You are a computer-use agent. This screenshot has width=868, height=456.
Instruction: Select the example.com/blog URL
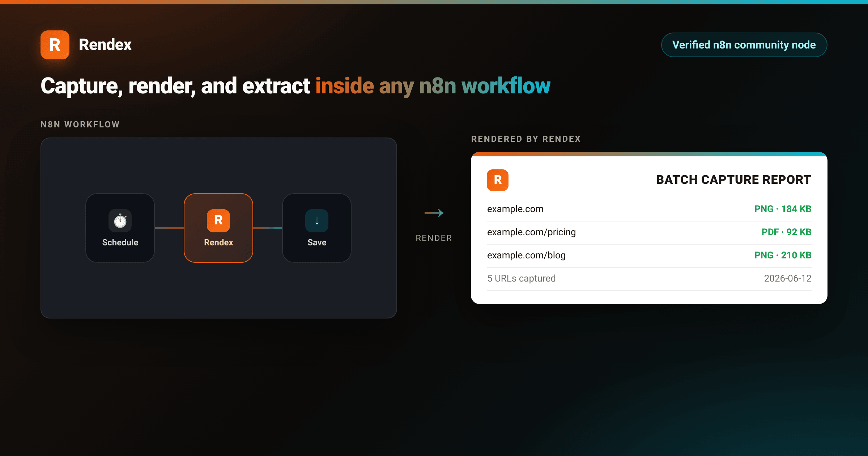coord(526,255)
